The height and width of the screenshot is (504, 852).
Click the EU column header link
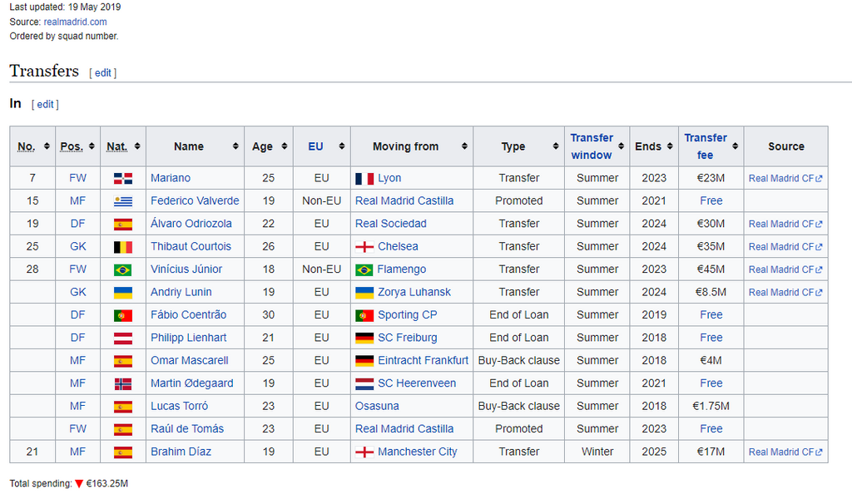click(315, 146)
